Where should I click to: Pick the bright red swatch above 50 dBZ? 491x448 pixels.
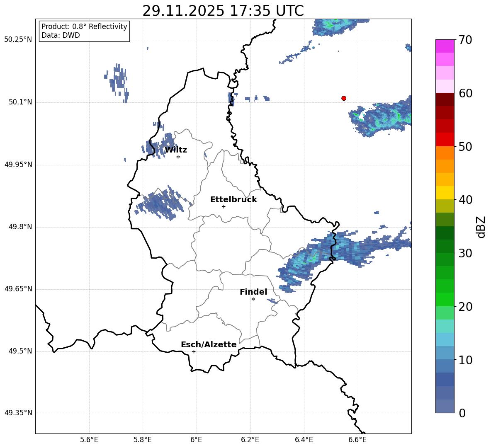point(445,140)
